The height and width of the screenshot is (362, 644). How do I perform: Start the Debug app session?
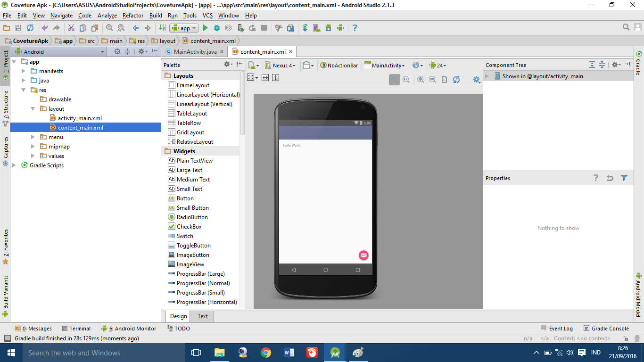coord(216,28)
